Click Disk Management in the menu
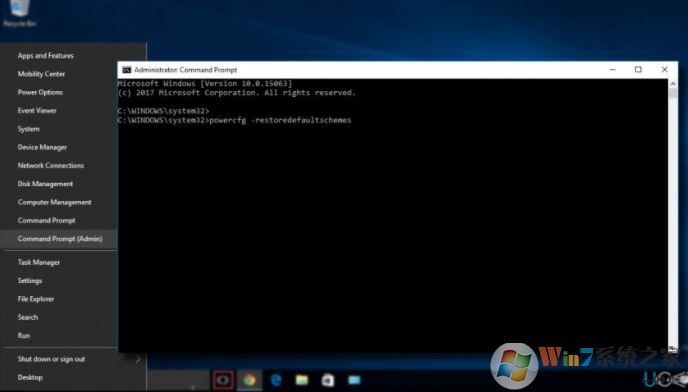 click(45, 184)
